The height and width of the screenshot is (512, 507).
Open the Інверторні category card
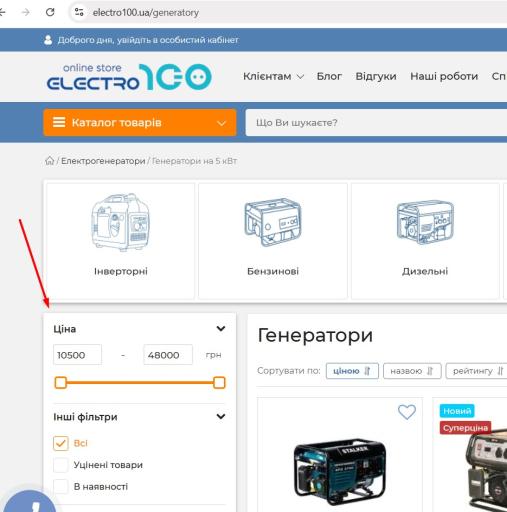(x=120, y=241)
